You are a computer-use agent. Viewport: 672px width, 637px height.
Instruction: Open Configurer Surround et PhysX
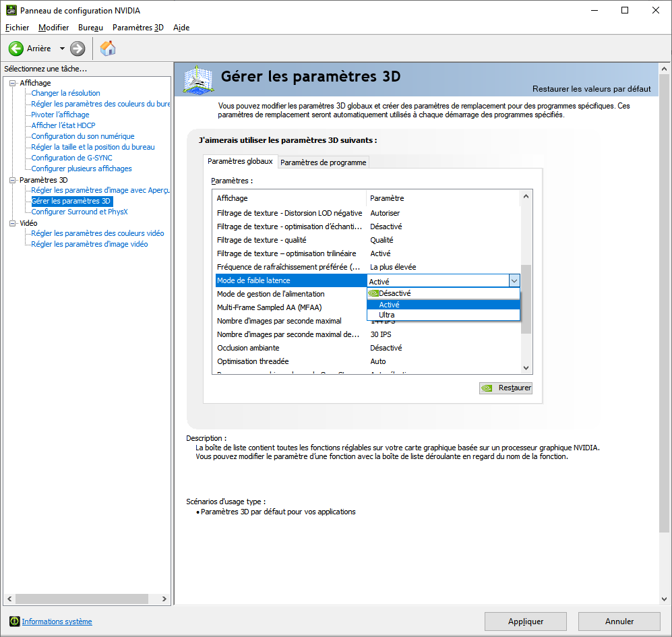point(80,212)
